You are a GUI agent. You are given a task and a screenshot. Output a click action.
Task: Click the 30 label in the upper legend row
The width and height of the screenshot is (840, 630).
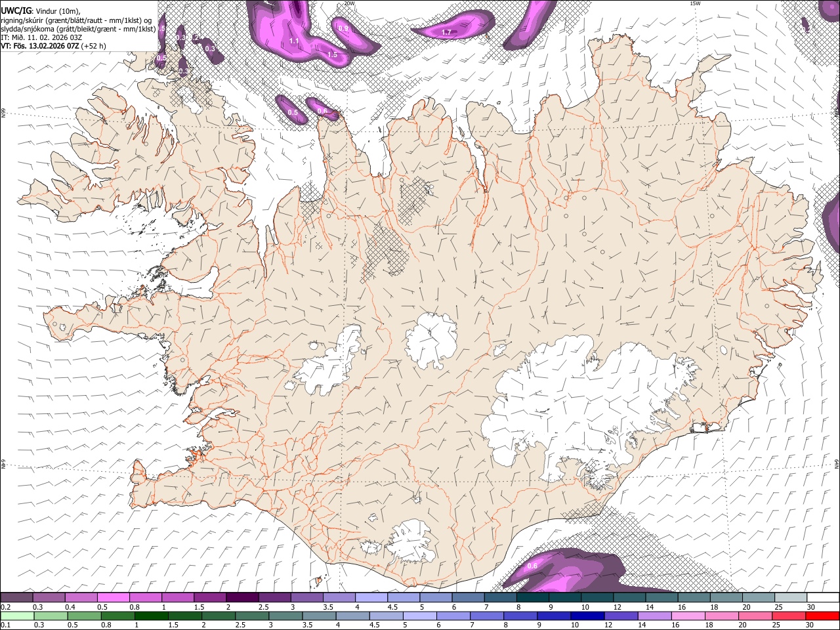(811, 607)
